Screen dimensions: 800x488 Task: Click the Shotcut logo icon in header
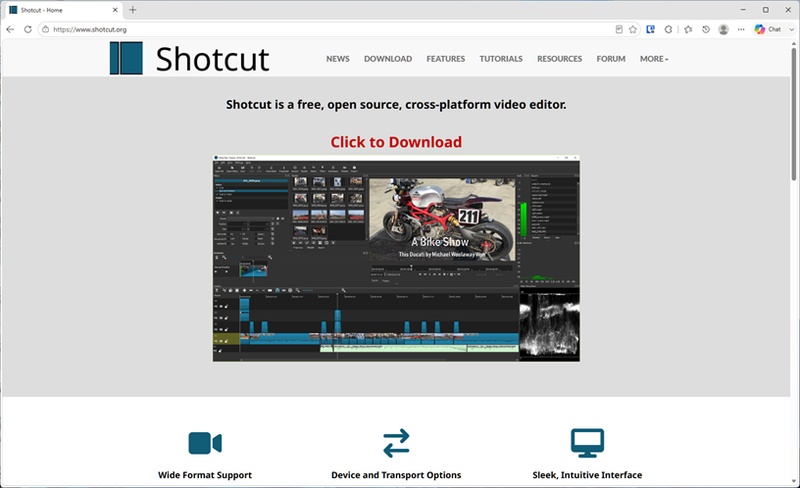[126, 58]
